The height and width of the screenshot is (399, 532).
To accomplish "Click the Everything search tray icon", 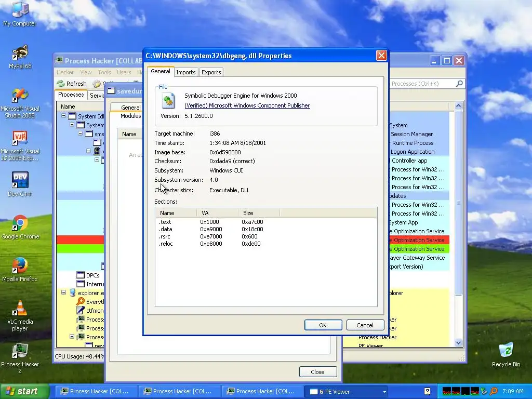I will pos(494,391).
